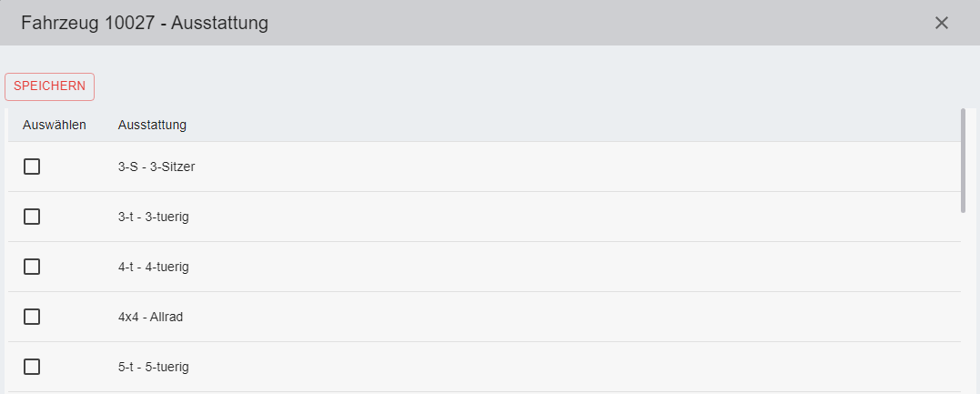Click the scrollbar track below the thumb

pos(963,300)
